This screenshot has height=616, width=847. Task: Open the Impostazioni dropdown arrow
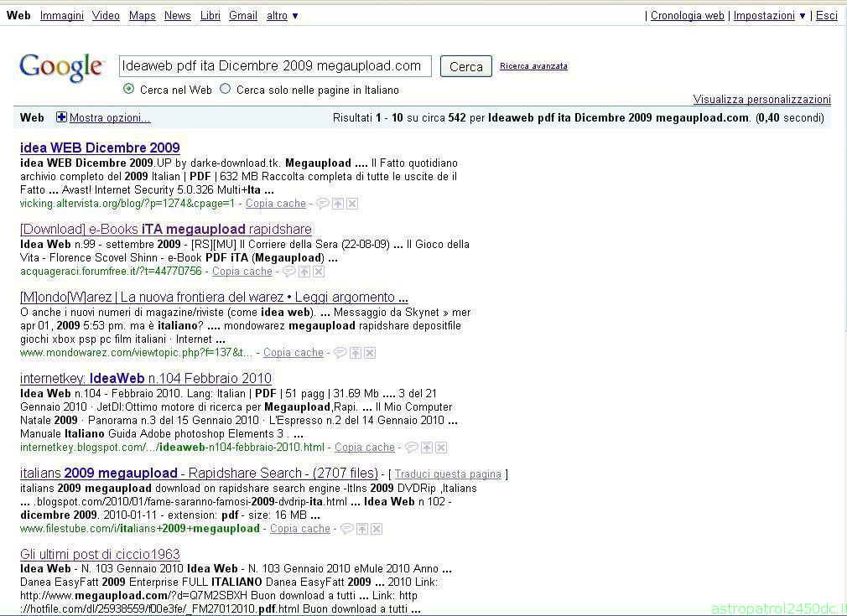tap(803, 16)
